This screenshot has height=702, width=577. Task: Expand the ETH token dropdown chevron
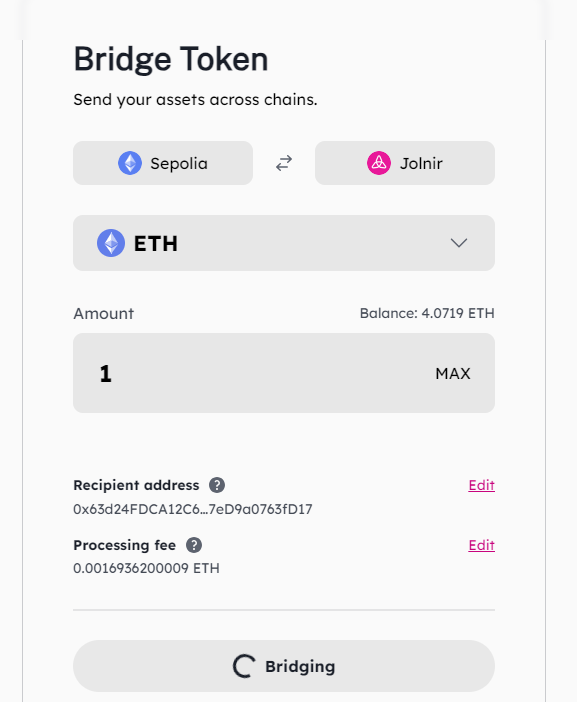point(459,243)
